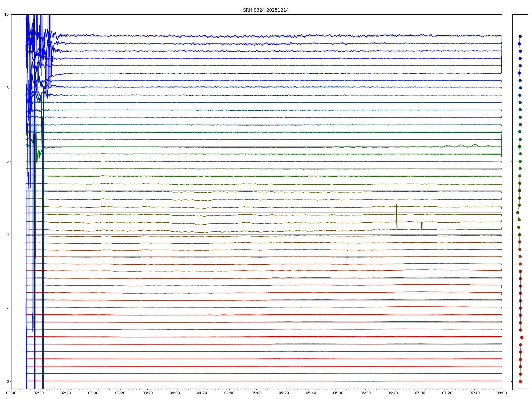Click the y-axis tick label 0

(x=7, y=381)
